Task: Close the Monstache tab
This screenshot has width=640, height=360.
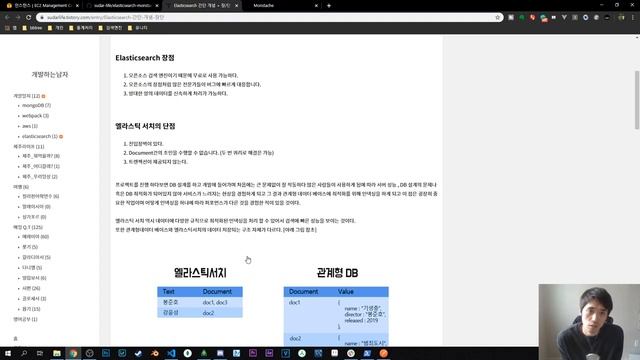Action: pos(316,6)
